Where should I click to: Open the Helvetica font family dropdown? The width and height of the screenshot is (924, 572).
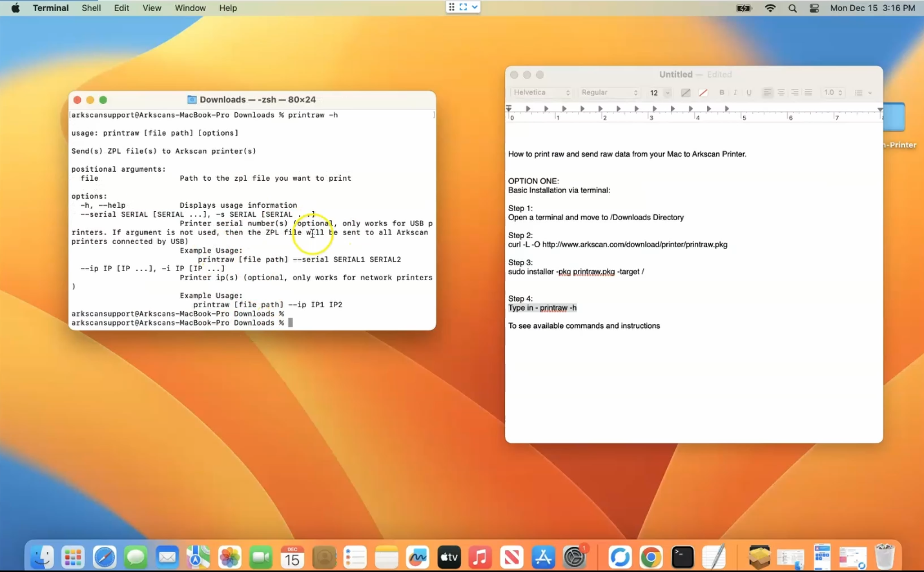(541, 92)
